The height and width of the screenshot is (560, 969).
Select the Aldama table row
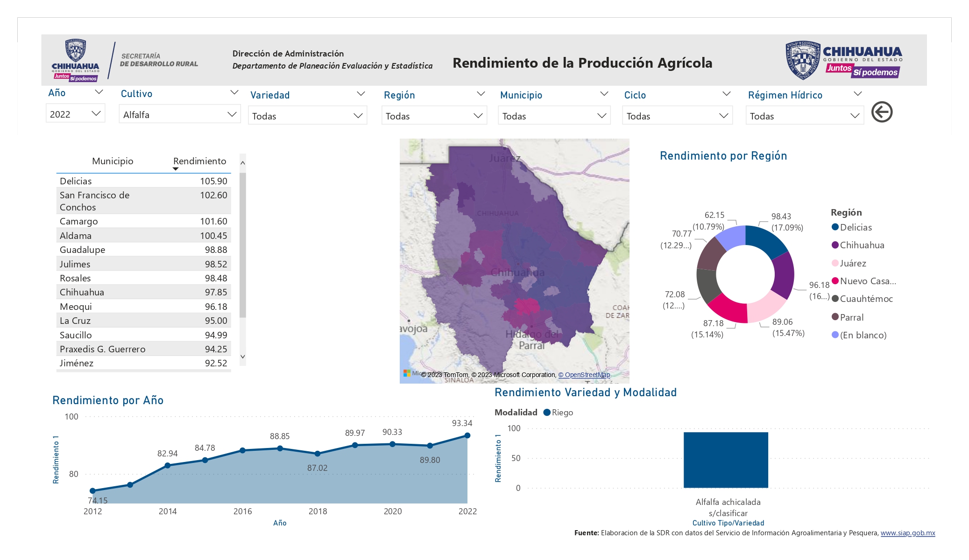click(x=143, y=236)
